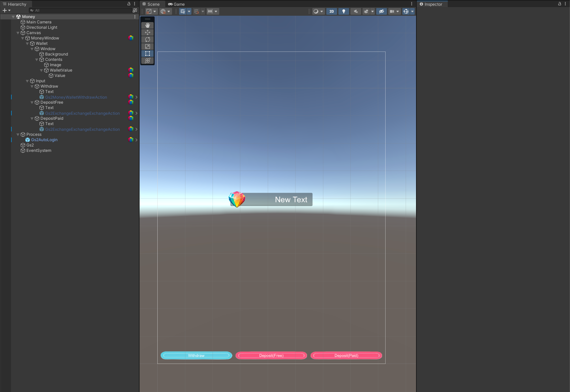570x392 pixels.
Task: Toggle grid visibility in Scene view
Action: pos(183,11)
